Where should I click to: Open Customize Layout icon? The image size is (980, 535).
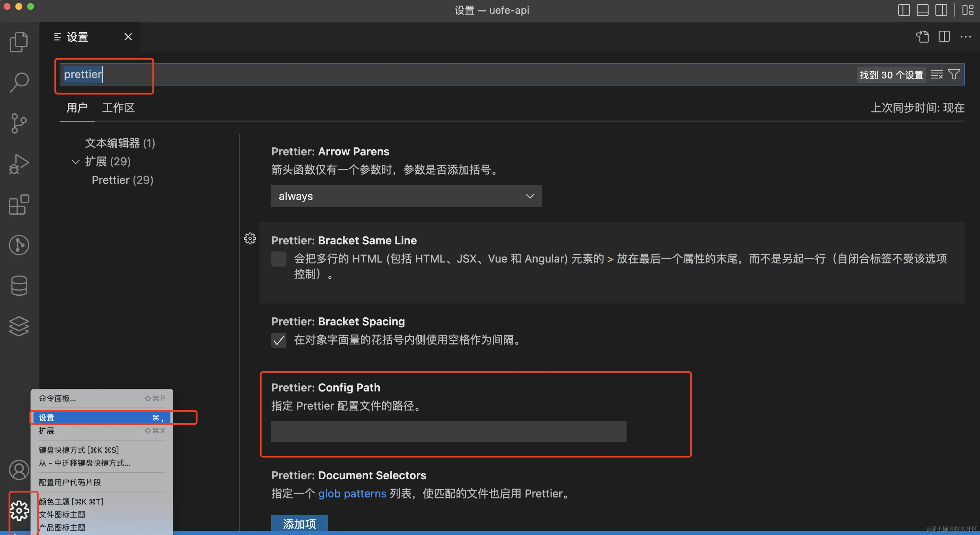967,10
